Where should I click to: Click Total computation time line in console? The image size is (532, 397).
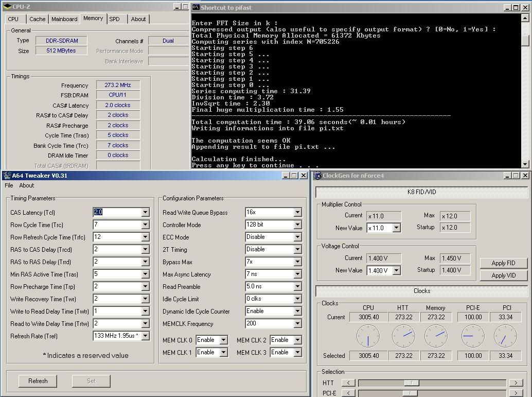point(298,122)
